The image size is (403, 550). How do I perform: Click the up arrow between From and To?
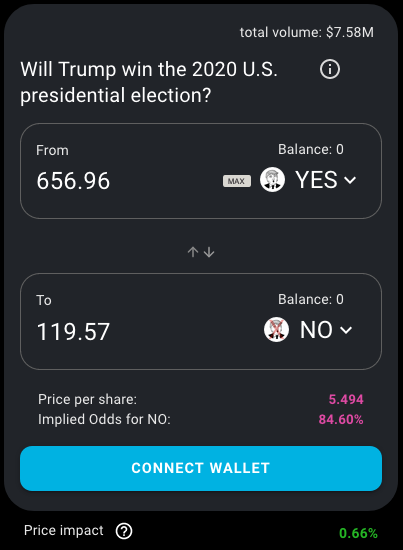point(193,252)
